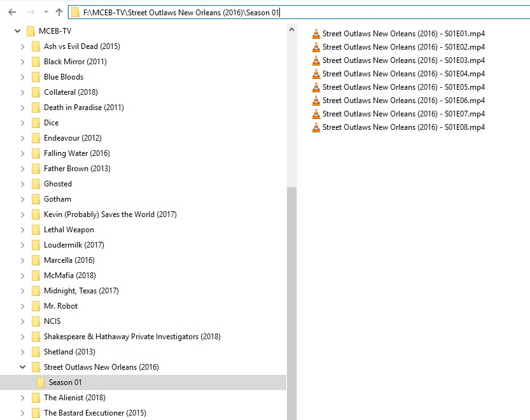Select Kevin (Probably) Saves the World icon
Screen dimensions: 530x420
(x=36, y=214)
